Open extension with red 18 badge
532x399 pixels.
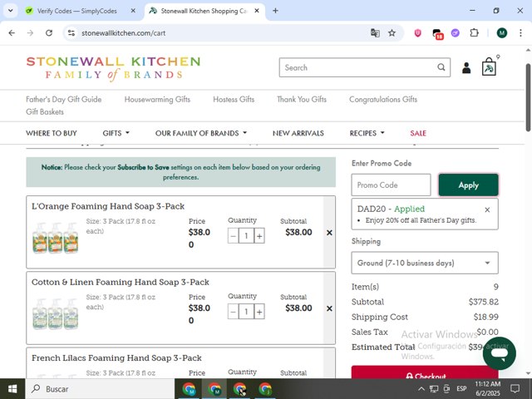coord(437,33)
